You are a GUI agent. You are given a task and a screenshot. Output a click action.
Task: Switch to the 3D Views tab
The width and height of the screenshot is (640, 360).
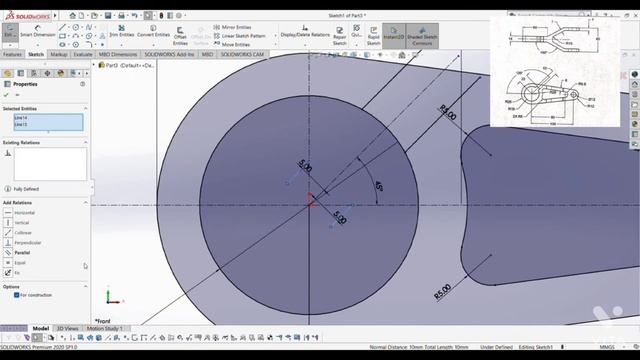(x=67, y=328)
